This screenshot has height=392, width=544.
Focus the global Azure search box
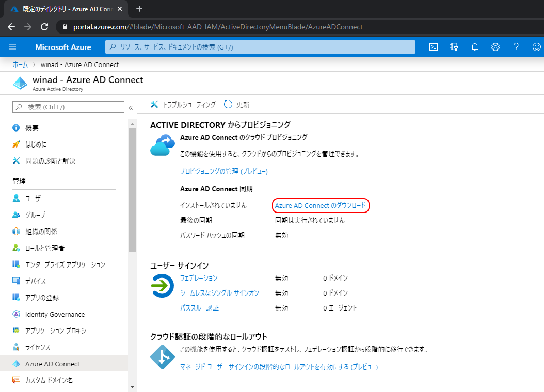click(260, 47)
